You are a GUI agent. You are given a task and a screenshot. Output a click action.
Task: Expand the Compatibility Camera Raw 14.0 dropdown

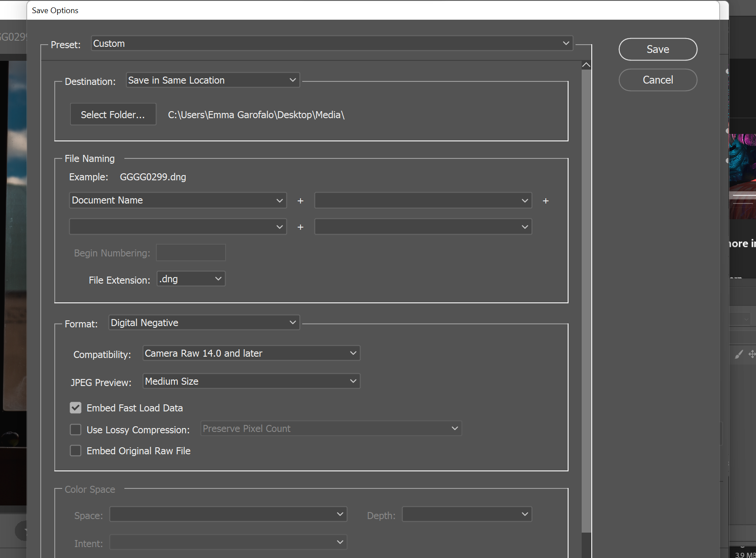click(x=251, y=353)
